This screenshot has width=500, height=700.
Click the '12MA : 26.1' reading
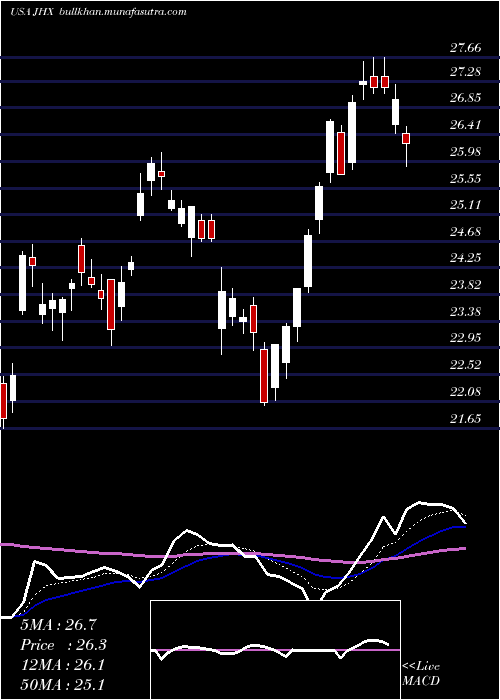coord(62,665)
